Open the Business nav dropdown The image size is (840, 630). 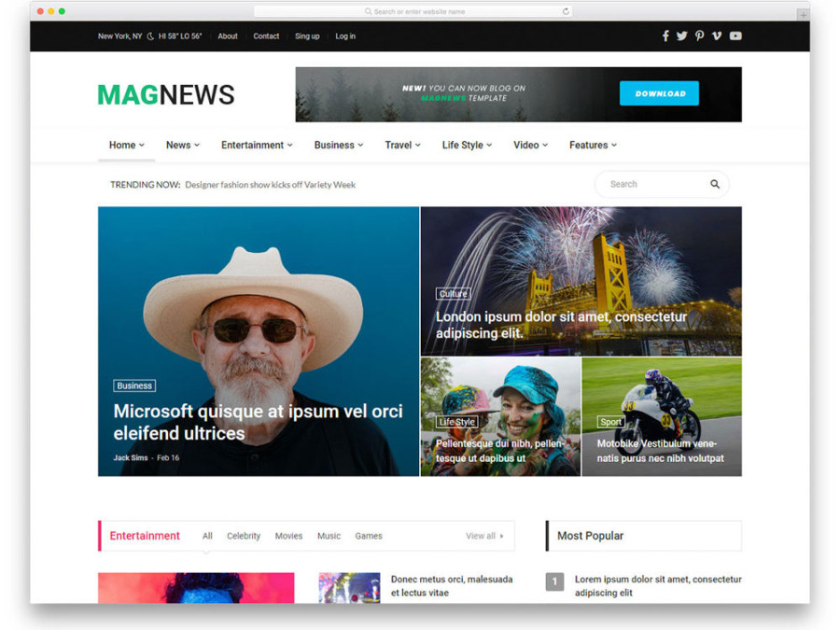click(339, 146)
